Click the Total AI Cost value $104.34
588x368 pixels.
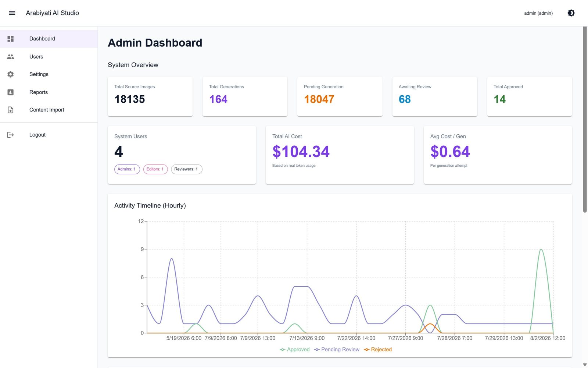[301, 152]
